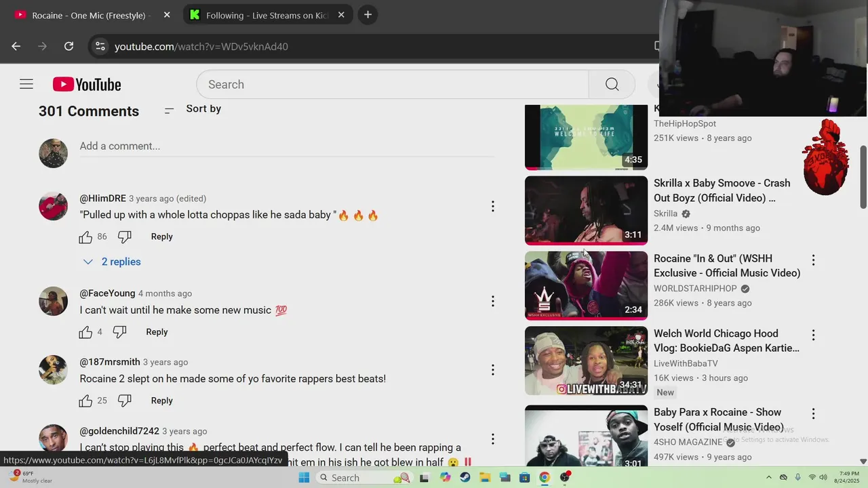
Task: Switch to the Kick Following Live Streams tab
Action: coord(267,15)
